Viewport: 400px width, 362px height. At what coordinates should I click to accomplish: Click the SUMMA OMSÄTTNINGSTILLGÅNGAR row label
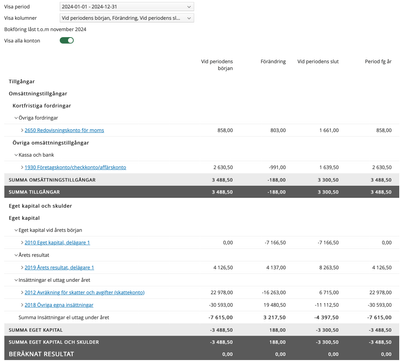click(52, 180)
